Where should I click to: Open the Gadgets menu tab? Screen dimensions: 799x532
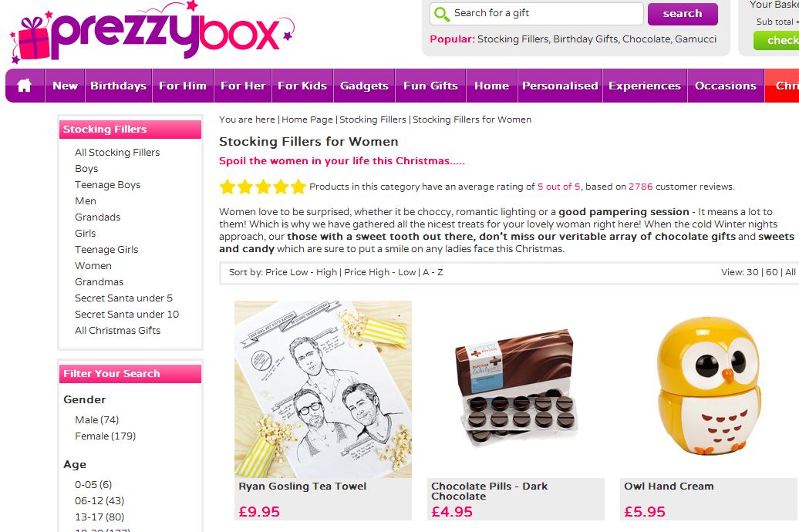coord(364,86)
